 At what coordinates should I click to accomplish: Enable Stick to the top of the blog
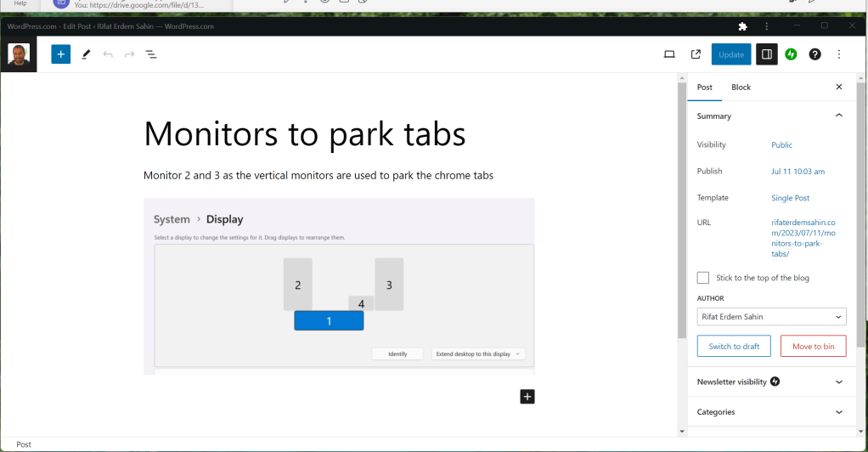[x=703, y=278]
